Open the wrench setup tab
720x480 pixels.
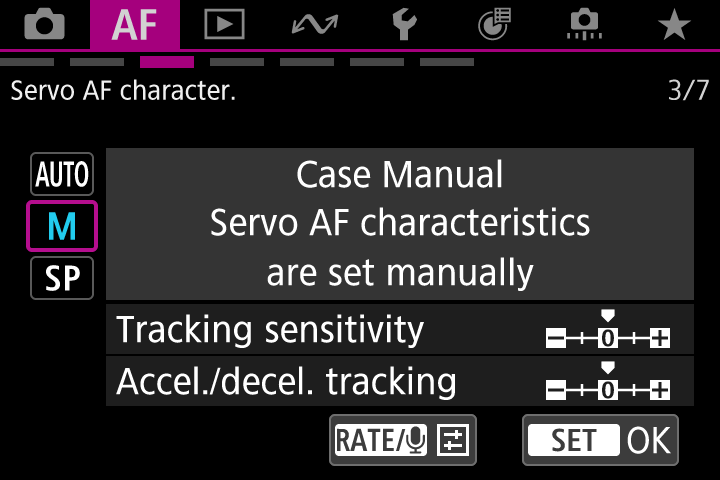pyautogui.click(x=405, y=25)
